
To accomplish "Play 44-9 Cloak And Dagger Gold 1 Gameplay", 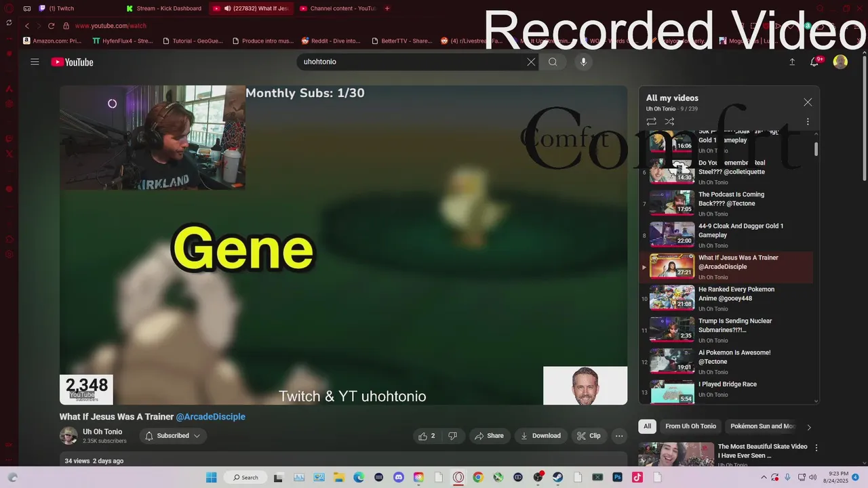I will (x=726, y=235).
